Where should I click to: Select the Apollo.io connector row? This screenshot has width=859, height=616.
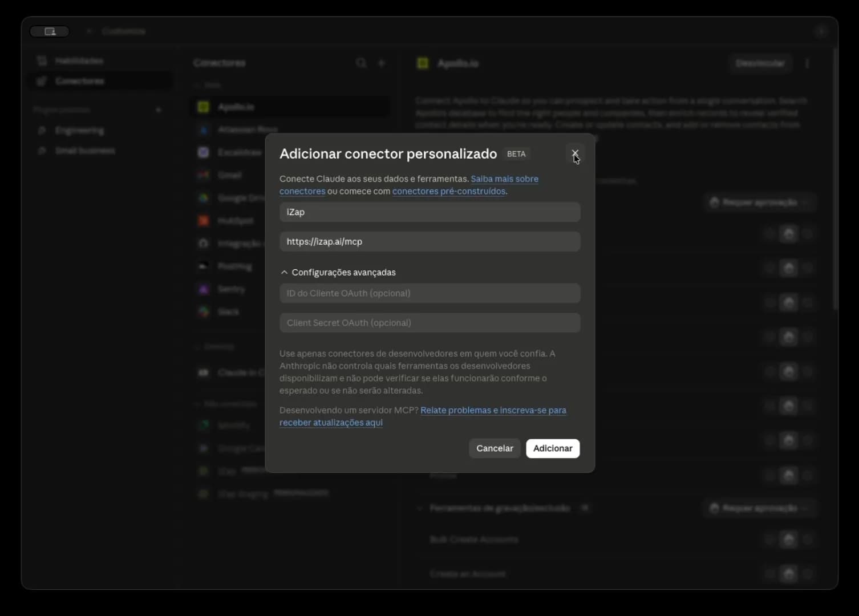[x=291, y=107]
